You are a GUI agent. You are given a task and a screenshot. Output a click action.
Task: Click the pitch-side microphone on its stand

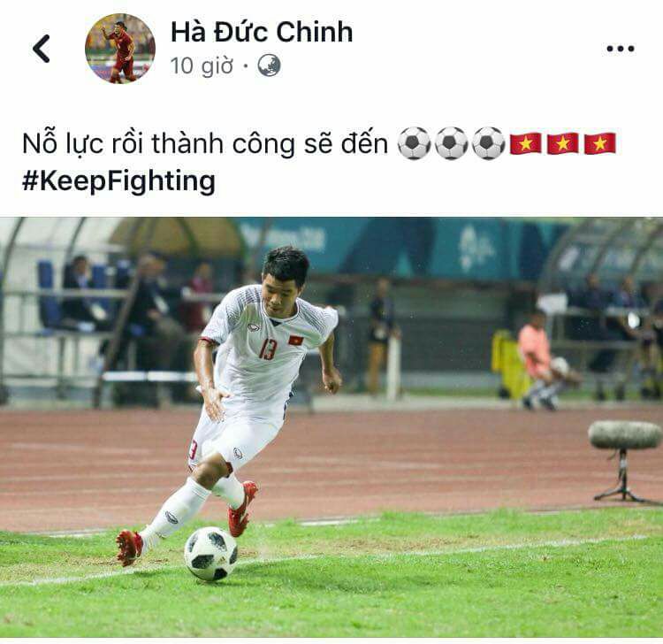point(625,461)
